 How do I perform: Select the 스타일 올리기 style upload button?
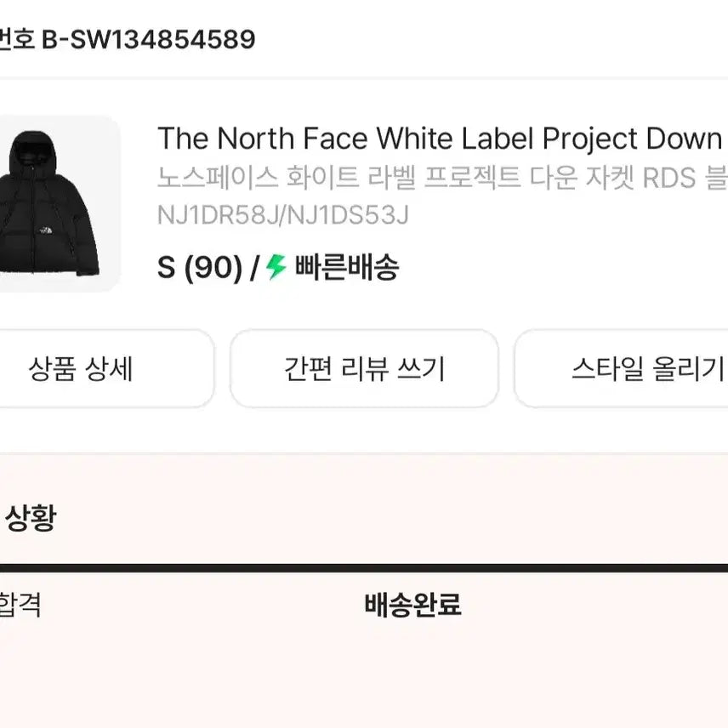[646, 367]
